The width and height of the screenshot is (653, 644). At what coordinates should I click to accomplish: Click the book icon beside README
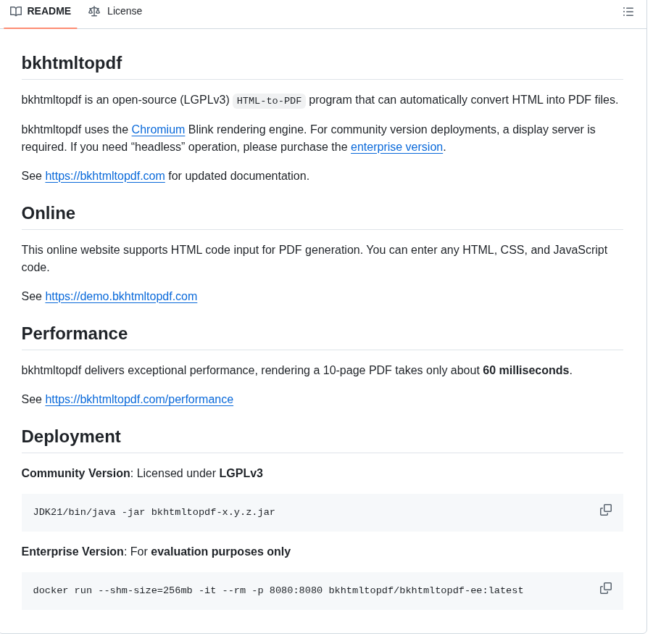[x=16, y=11]
